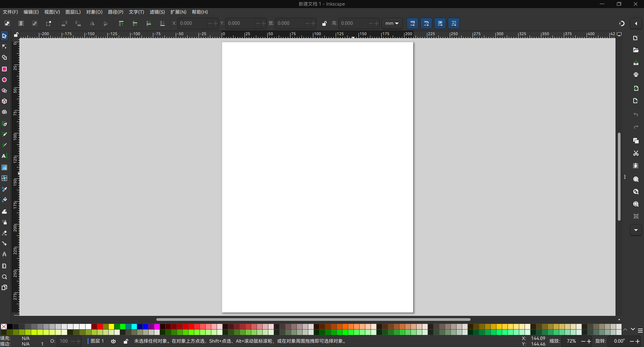Screen dimensions: 644x347
Task: Click the print document icon
Action: pyautogui.click(x=636, y=75)
